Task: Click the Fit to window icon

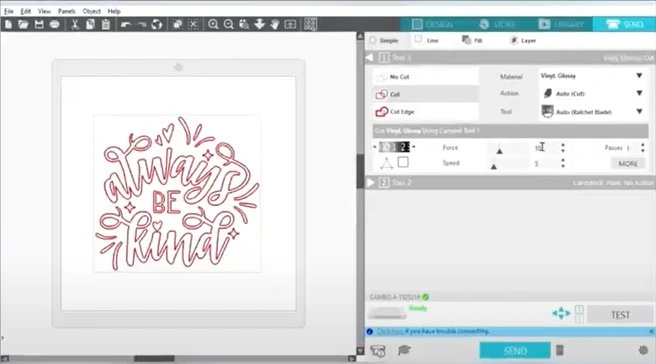Action: (x=290, y=24)
